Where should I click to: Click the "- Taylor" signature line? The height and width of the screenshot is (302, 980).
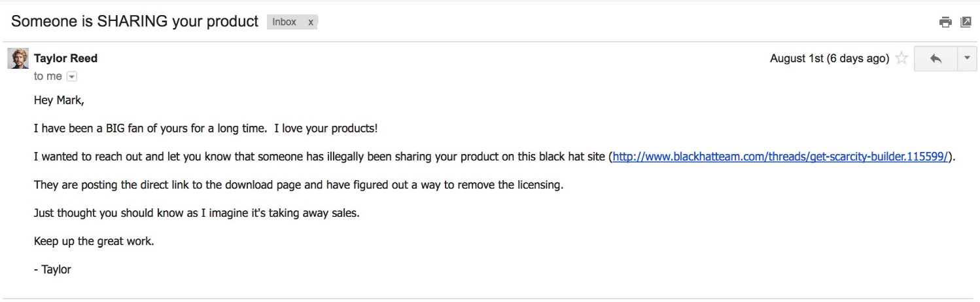(52, 269)
